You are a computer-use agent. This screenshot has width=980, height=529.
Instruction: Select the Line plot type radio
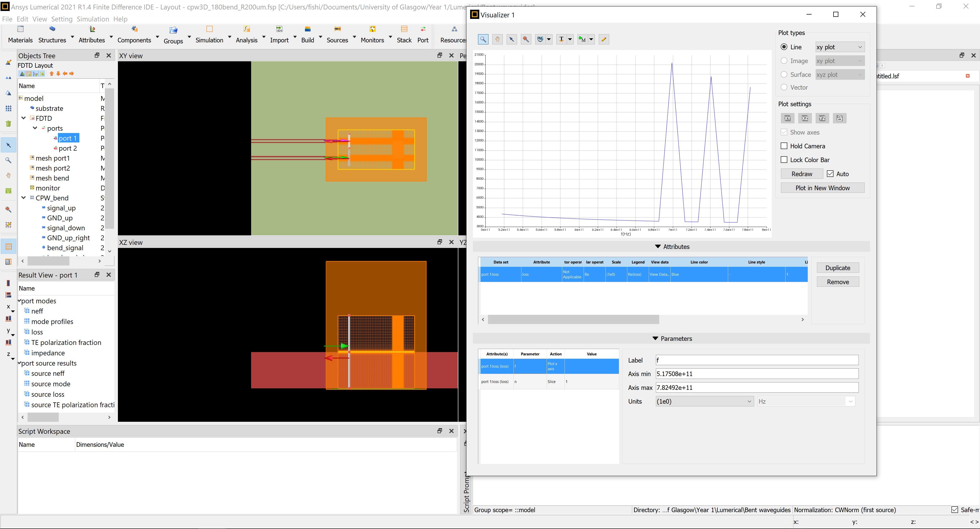click(x=784, y=47)
